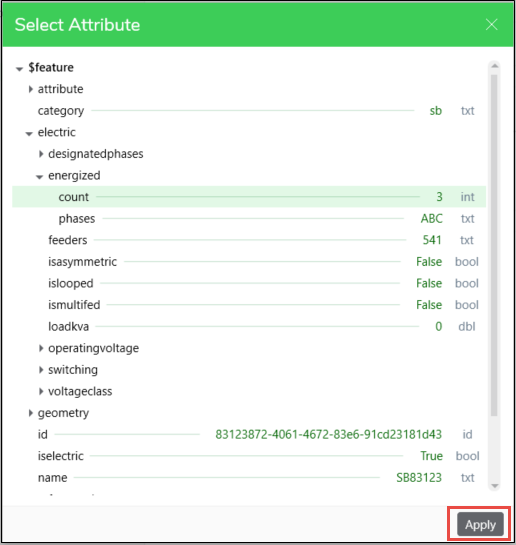This screenshot has height=545, width=516.
Task: Collapse the electric node arrow
Action: pyautogui.click(x=29, y=133)
